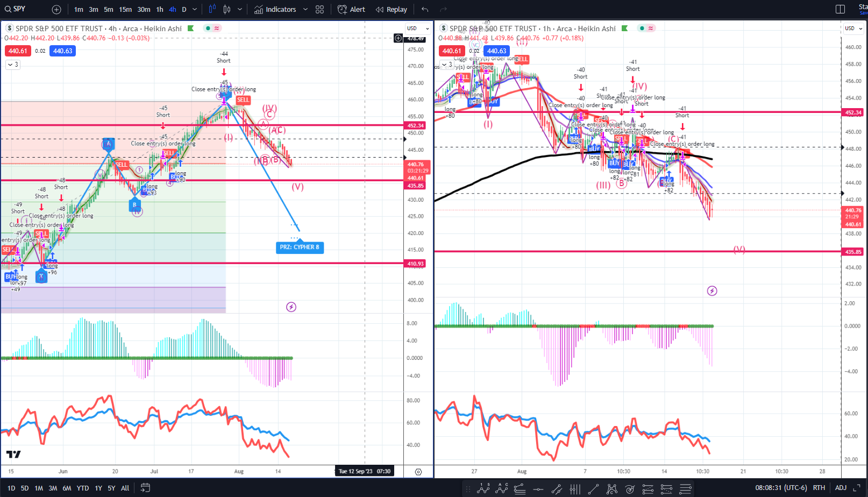Click the lightning events icon on 4h chart

[x=291, y=307]
